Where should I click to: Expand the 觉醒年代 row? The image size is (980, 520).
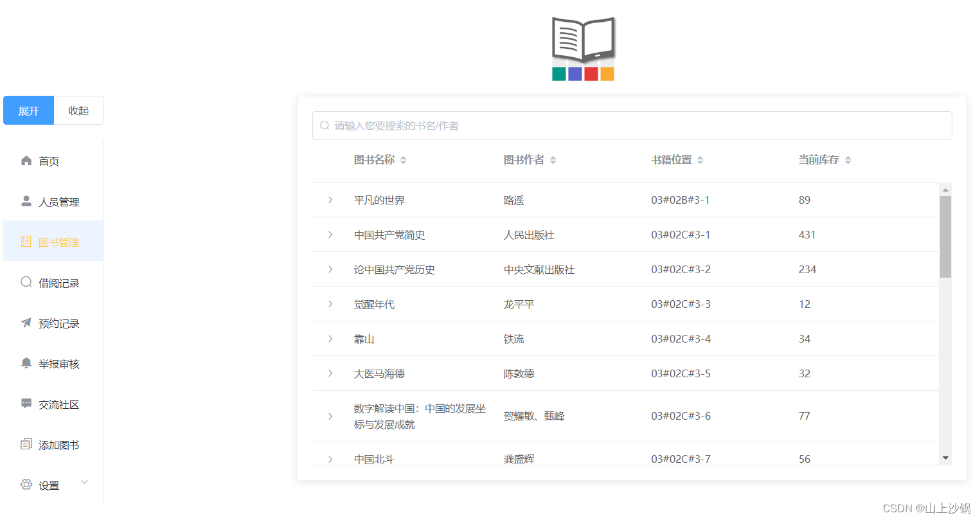(330, 304)
